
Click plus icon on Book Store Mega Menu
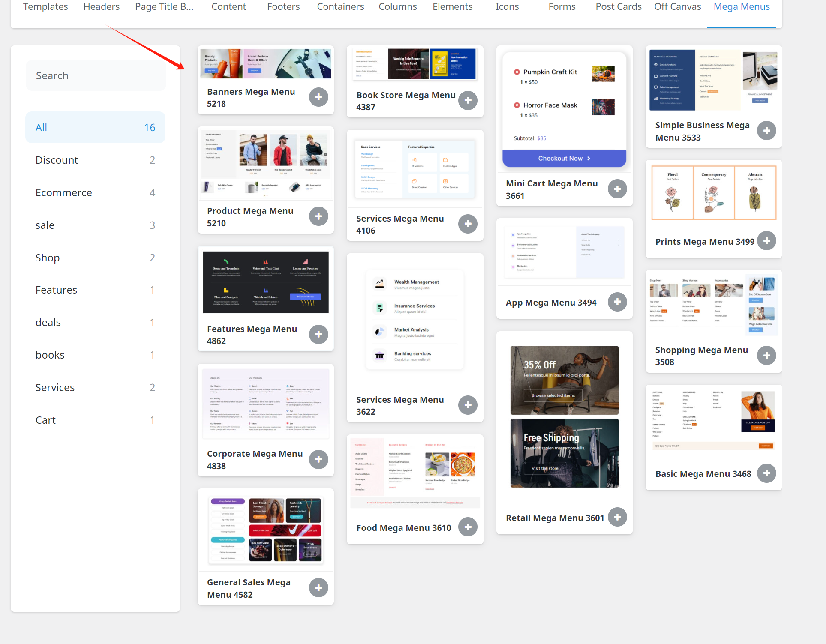[468, 101]
